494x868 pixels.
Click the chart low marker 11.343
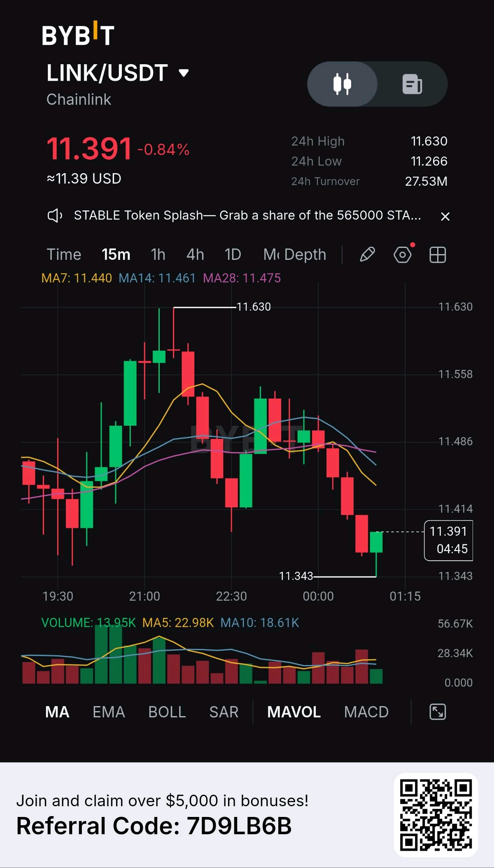click(296, 576)
